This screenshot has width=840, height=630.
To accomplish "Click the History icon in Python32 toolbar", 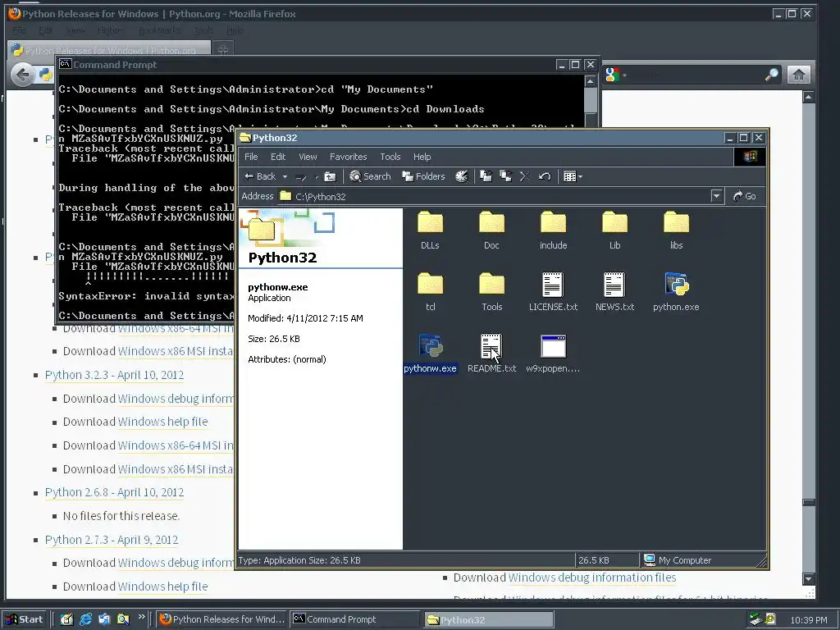I will [461, 176].
